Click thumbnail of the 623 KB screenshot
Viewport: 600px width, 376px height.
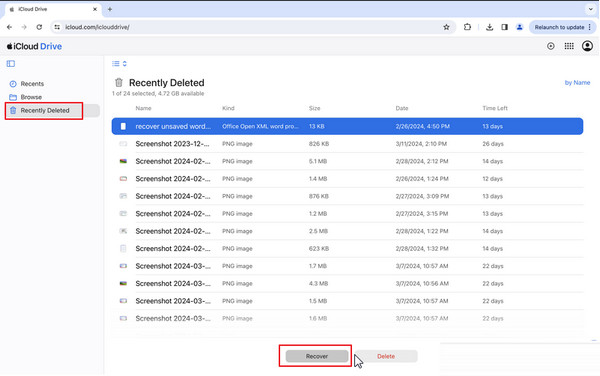(x=123, y=249)
